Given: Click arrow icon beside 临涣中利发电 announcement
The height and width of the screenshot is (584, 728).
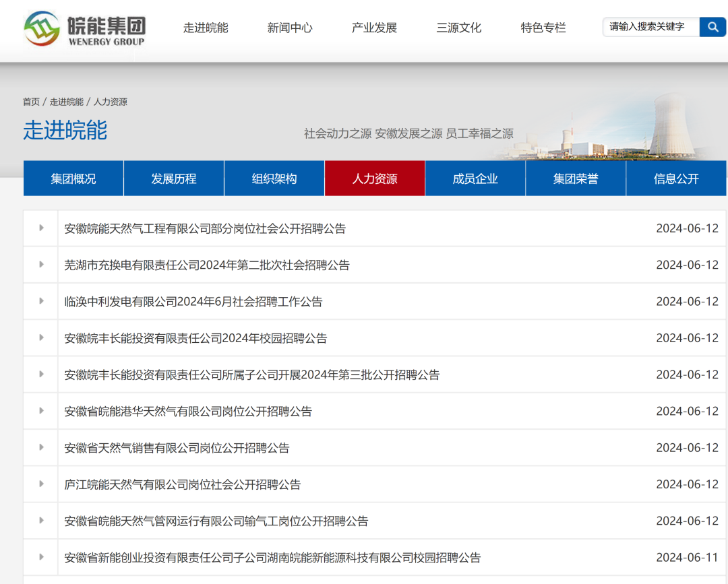Looking at the screenshot, I should (41, 301).
